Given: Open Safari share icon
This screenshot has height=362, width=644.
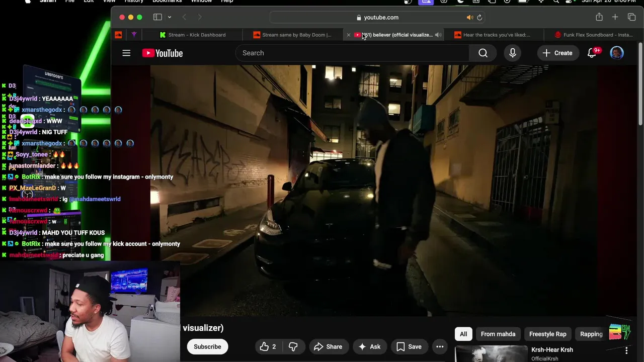Looking at the screenshot, I should pyautogui.click(x=599, y=17).
